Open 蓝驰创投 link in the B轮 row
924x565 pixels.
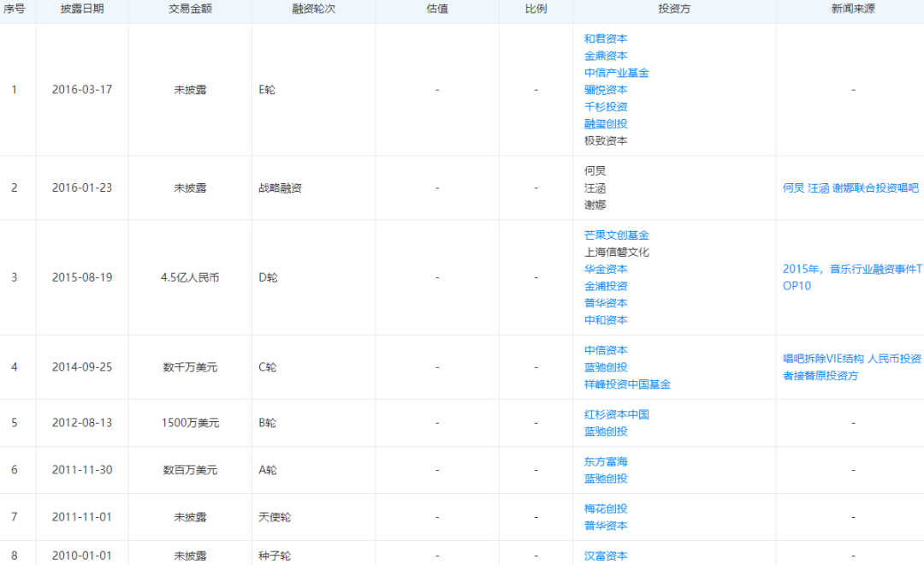tap(605, 431)
